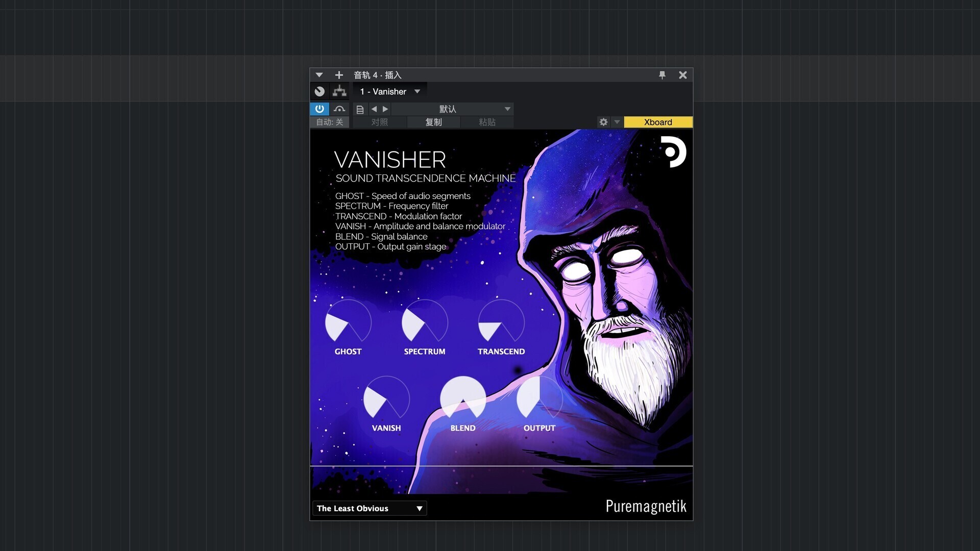This screenshot has height=551, width=980.
Task: Open the settings gear icon
Action: tap(603, 122)
